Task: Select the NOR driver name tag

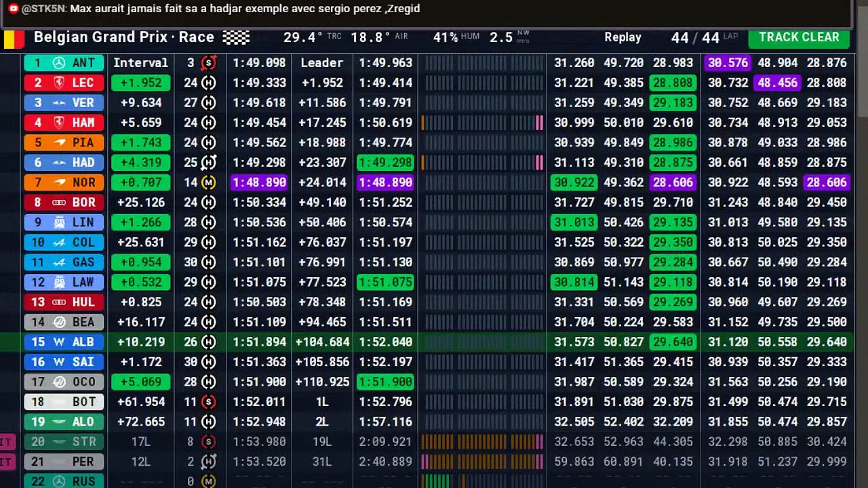Action: pyautogui.click(x=64, y=182)
